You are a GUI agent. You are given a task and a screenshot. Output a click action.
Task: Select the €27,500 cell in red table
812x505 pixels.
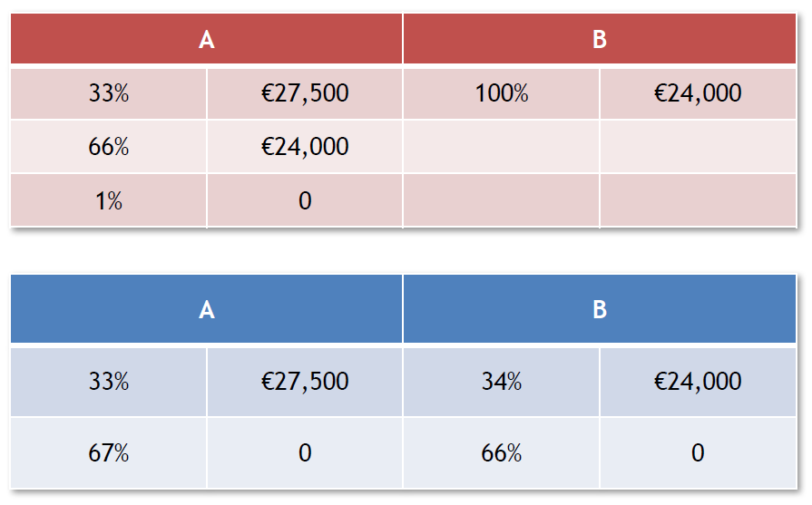[305, 93]
